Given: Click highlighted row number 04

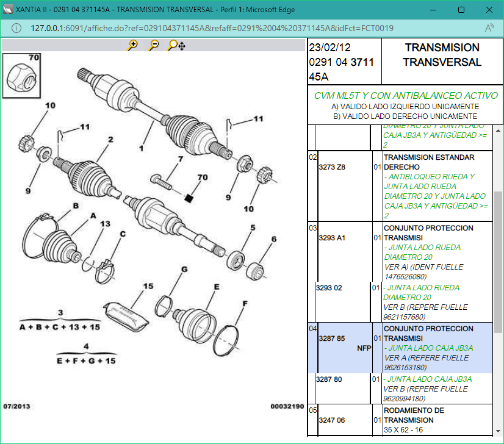Looking at the screenshot, I should [x=313, y=328].
